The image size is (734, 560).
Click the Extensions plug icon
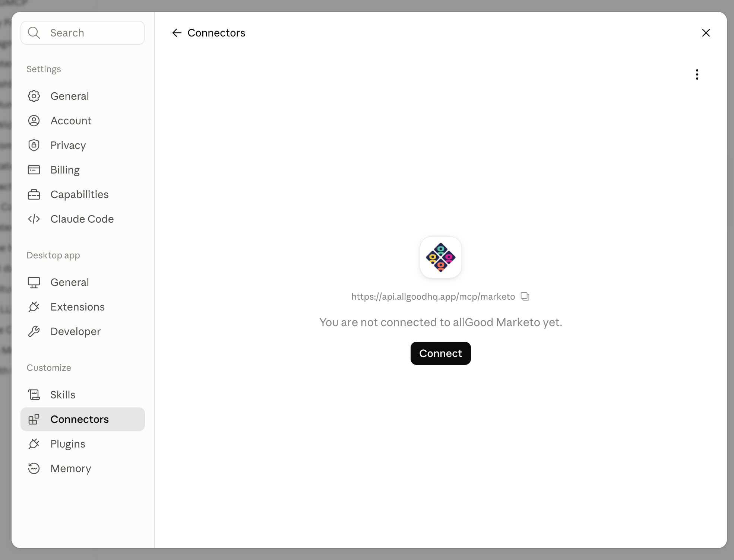click(x=34, y=307)
